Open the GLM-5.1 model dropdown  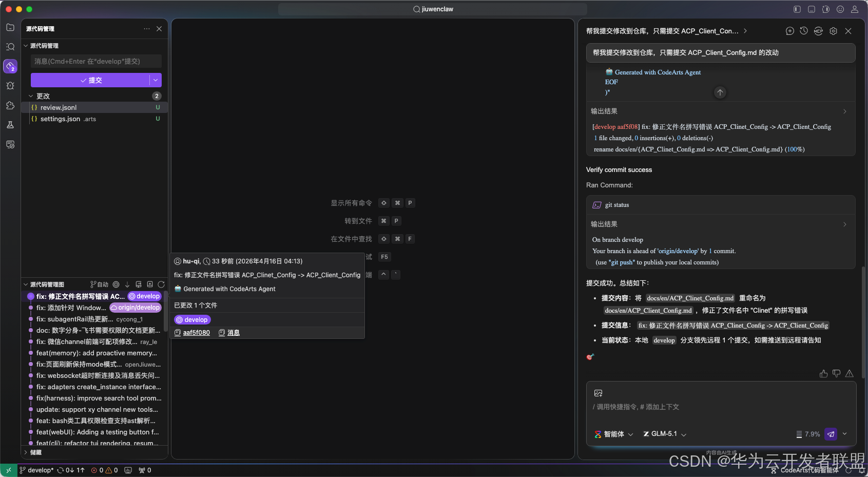[x=665, y=434]
